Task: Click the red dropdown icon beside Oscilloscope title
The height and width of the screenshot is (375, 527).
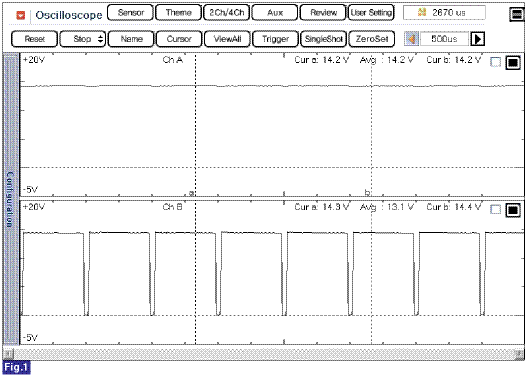Action: click(21, 15)
